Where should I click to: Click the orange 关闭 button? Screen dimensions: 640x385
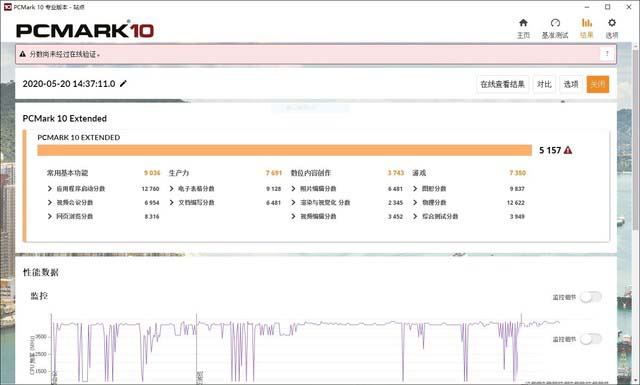tap(598, 84)
